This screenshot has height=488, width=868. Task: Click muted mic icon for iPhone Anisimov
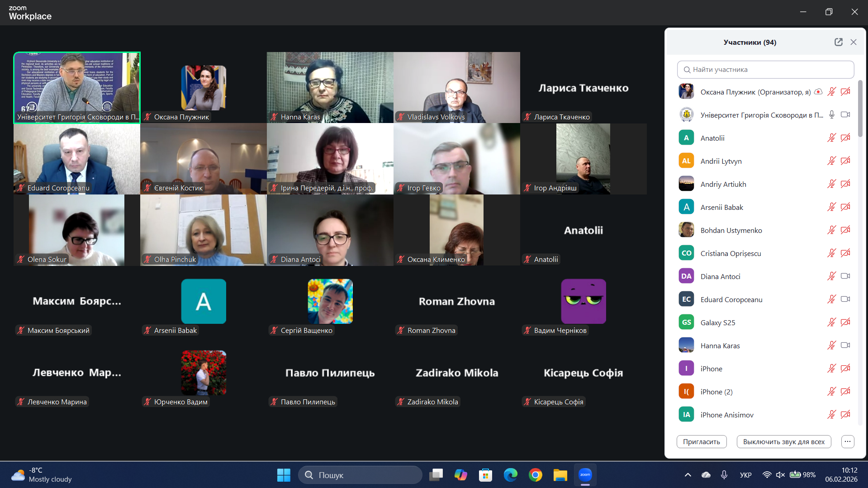pos(831,415)
